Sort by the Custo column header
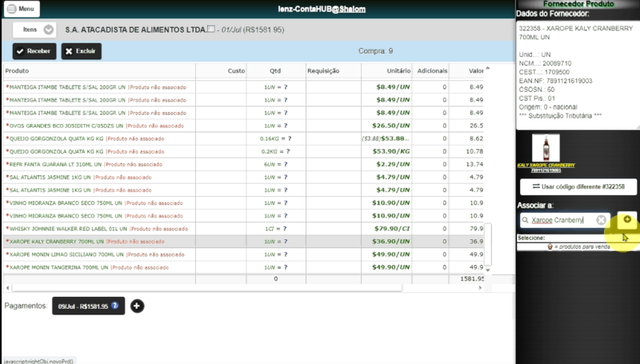 pyautogui.click(x=221, y=70)
